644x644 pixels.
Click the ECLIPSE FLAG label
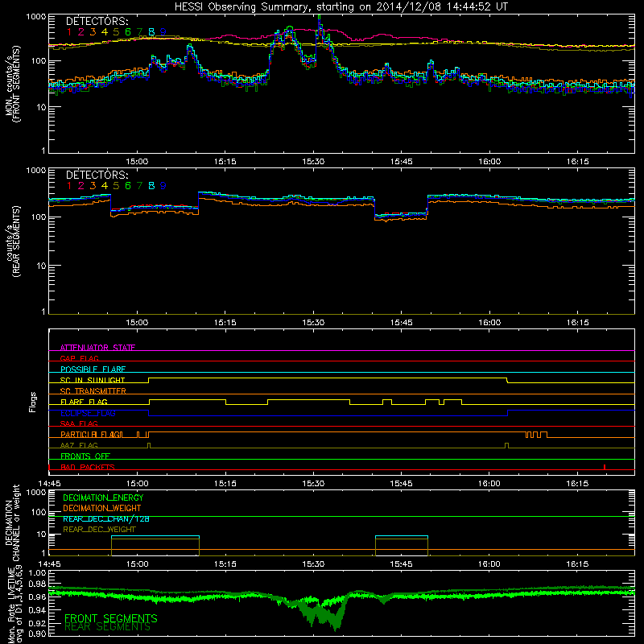(x=88, y=413)
